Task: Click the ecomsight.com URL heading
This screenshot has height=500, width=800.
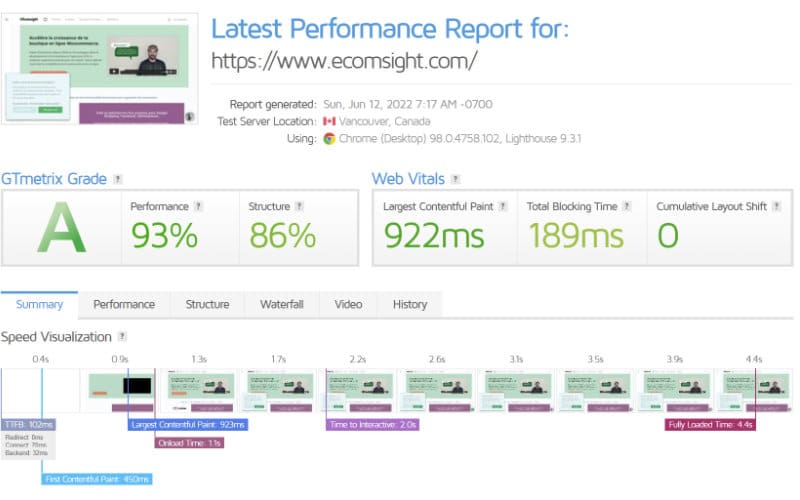Action: (344, 61)
